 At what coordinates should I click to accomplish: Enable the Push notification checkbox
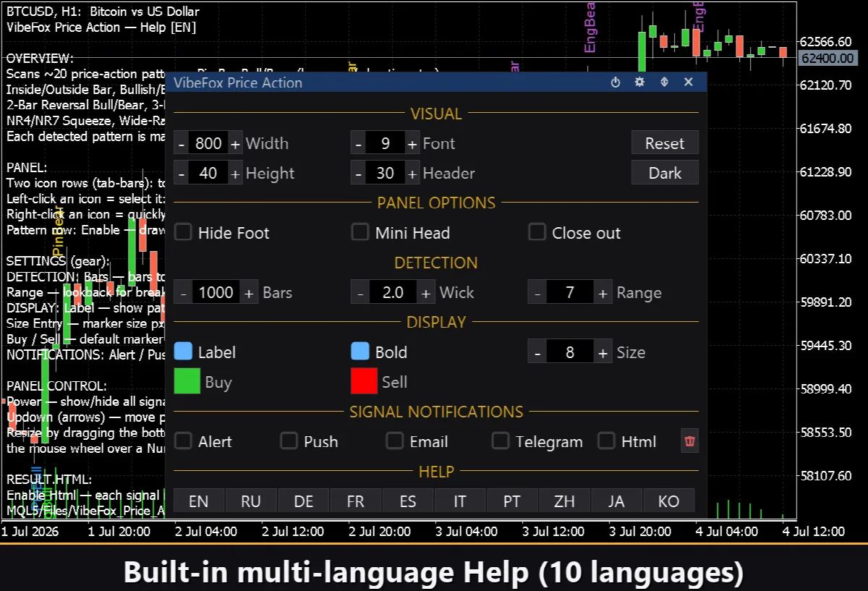coord(289,441)
